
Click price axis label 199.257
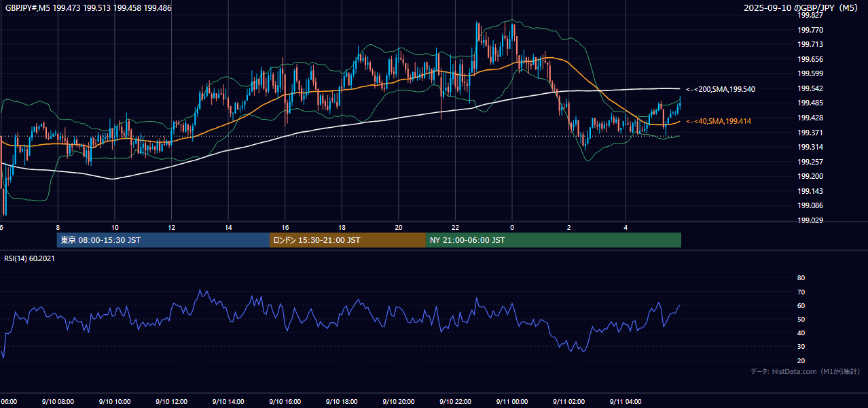[x=810, y=162]
